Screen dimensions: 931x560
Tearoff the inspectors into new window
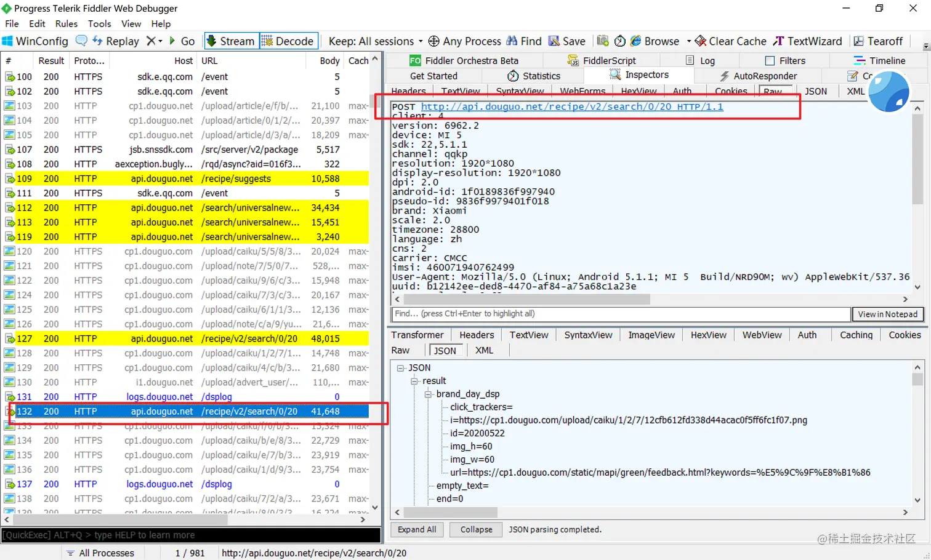point(878,41)
